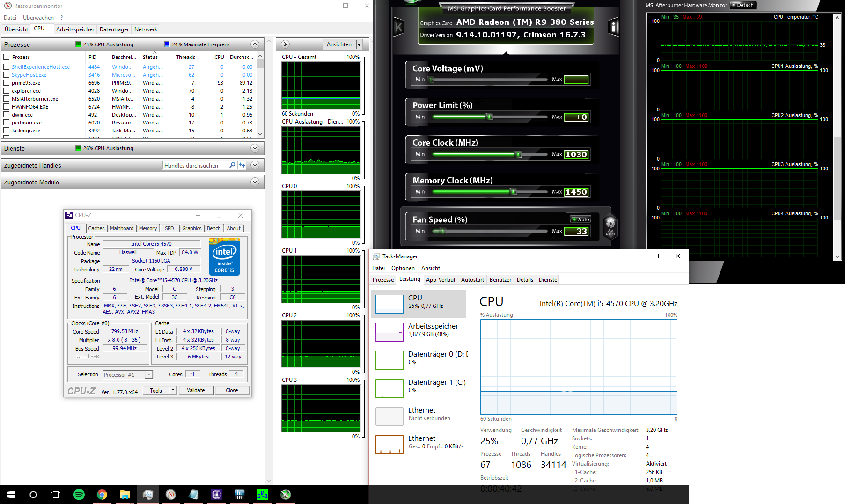Expand the Zugeordnete Handles section
Screen dimensions: 845x504
point(255,165)
